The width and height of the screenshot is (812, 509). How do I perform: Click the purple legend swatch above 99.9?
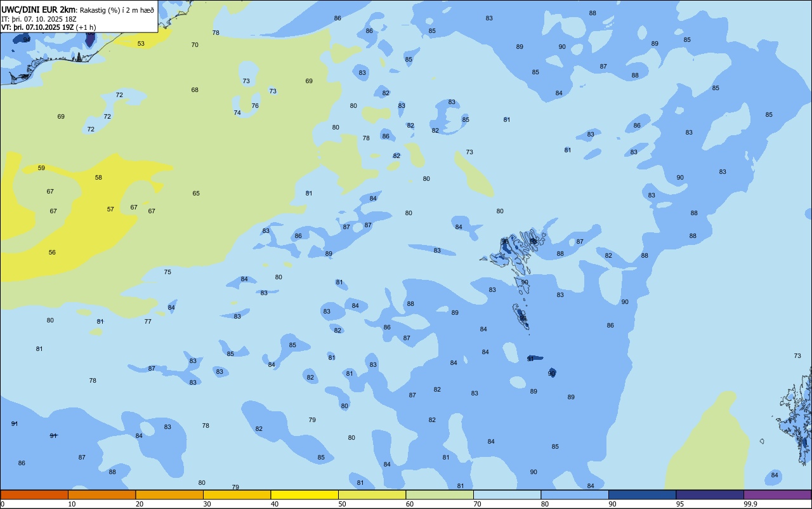coord(777,494)
